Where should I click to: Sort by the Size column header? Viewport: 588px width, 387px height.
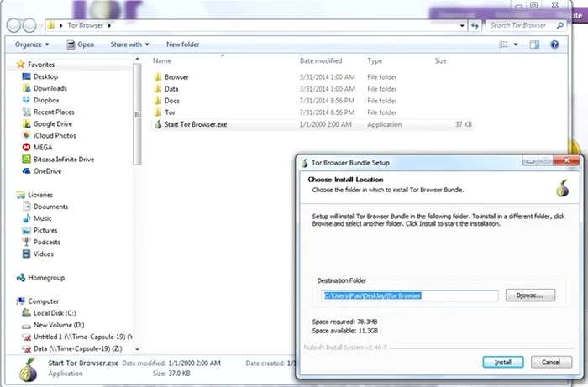440,60
